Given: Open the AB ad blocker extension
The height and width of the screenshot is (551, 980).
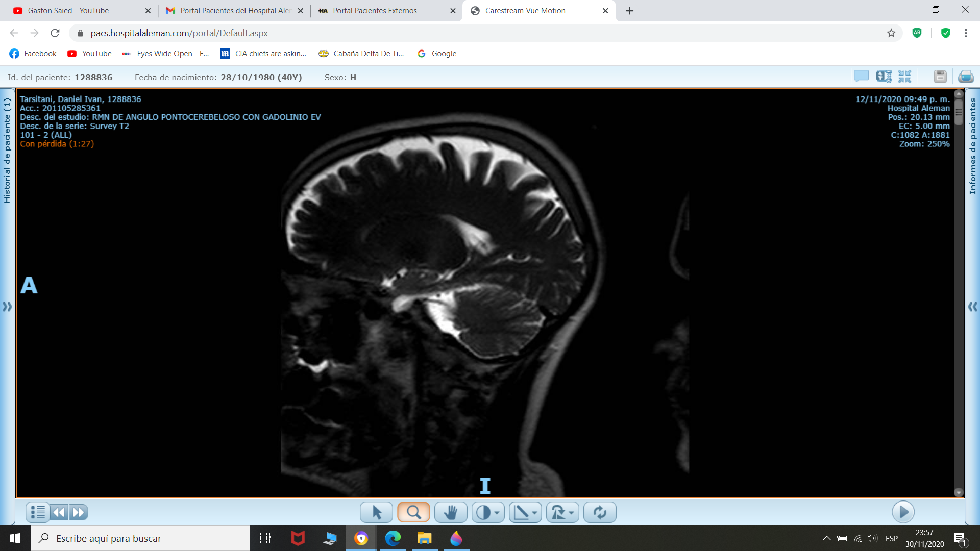Looking at the screenshot, I should click(917, 33).
